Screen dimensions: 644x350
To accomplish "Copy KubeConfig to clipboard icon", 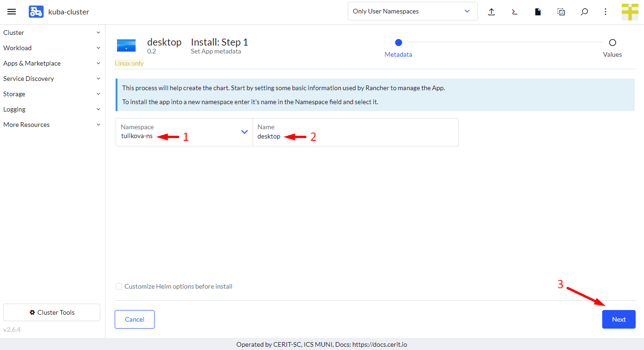I will pyautogui.click(x=561, y=12).
